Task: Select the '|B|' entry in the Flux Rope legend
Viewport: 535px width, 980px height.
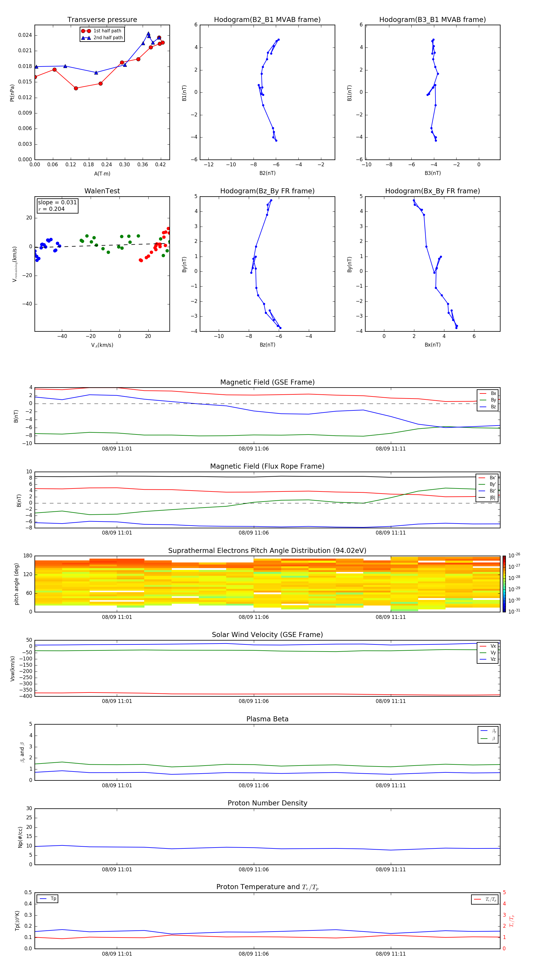Action: tap(487, 498)
